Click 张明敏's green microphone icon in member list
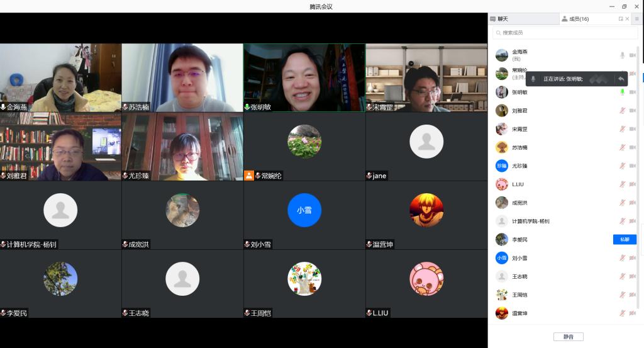This screenshot has height=348, width=644. (622, 92)
